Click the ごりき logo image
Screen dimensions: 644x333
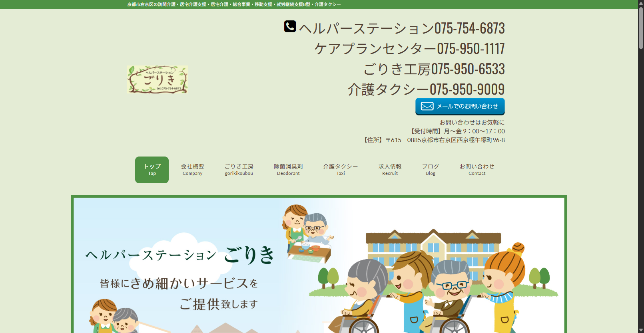158,79
